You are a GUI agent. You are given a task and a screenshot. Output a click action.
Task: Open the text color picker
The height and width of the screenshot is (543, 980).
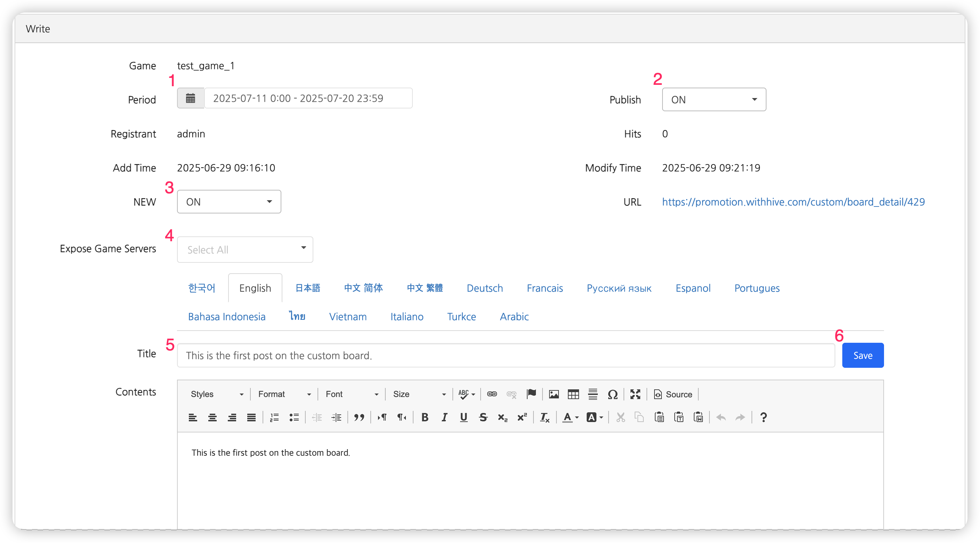[x=570, y=418]
